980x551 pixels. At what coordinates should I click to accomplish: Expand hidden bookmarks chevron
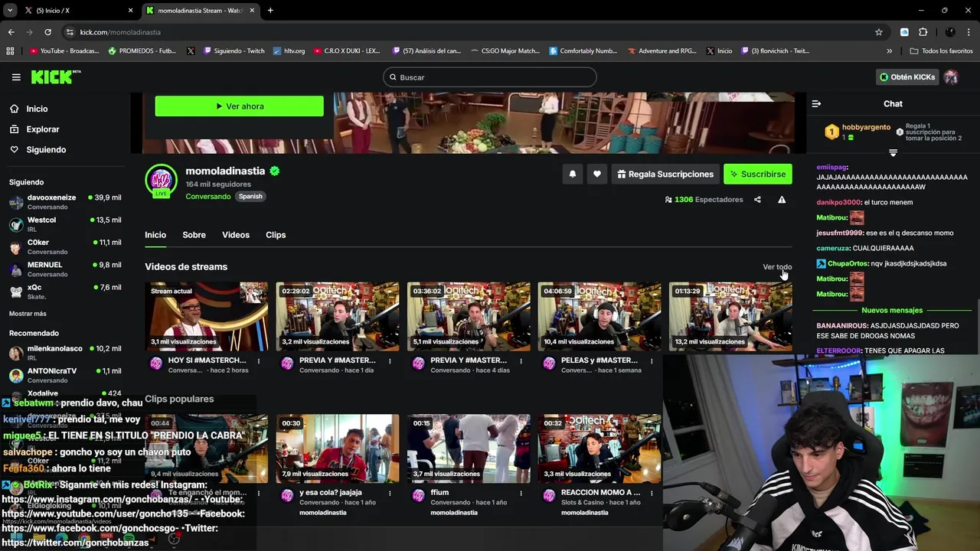[x=889, y=51]
